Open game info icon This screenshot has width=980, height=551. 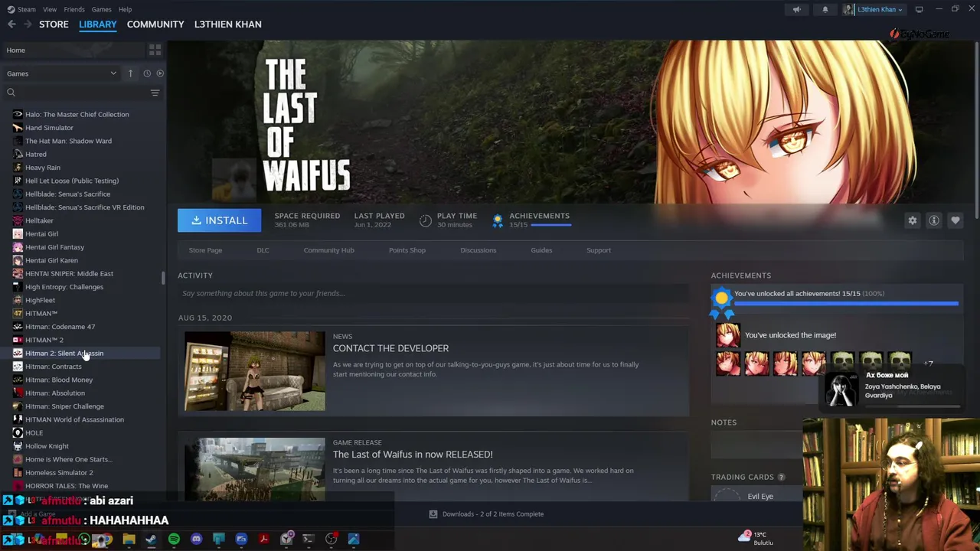coord(934,220)
